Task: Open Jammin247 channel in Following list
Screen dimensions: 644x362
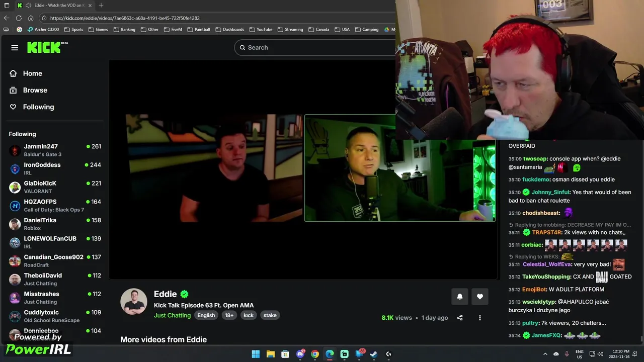Action: click(55, 150)
